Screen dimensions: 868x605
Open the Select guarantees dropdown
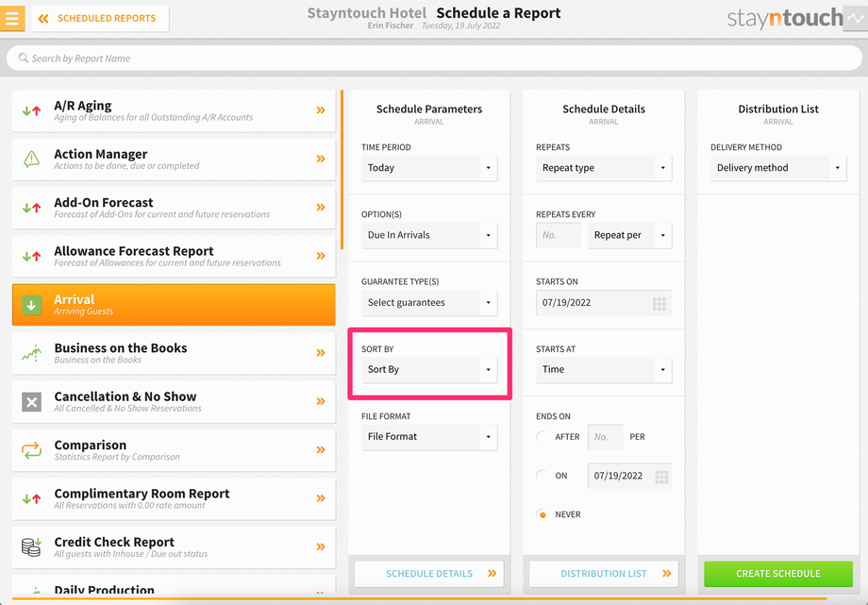point(429,302)
